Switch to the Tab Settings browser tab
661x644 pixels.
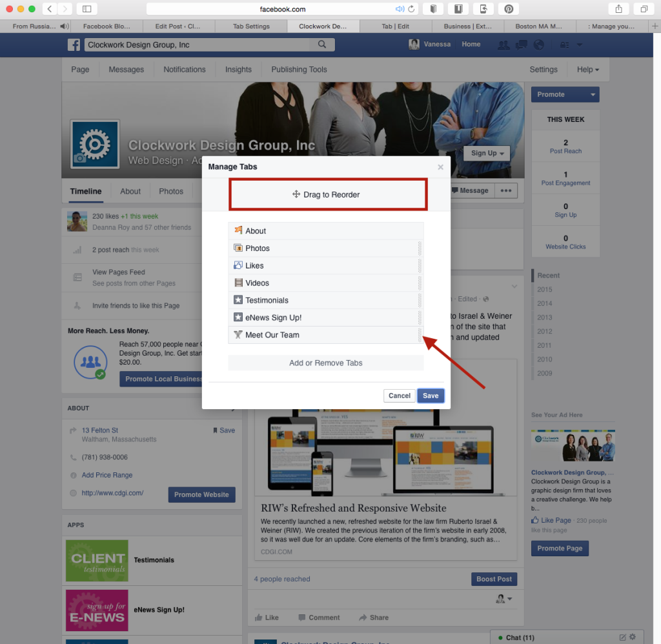coord(251,26)
